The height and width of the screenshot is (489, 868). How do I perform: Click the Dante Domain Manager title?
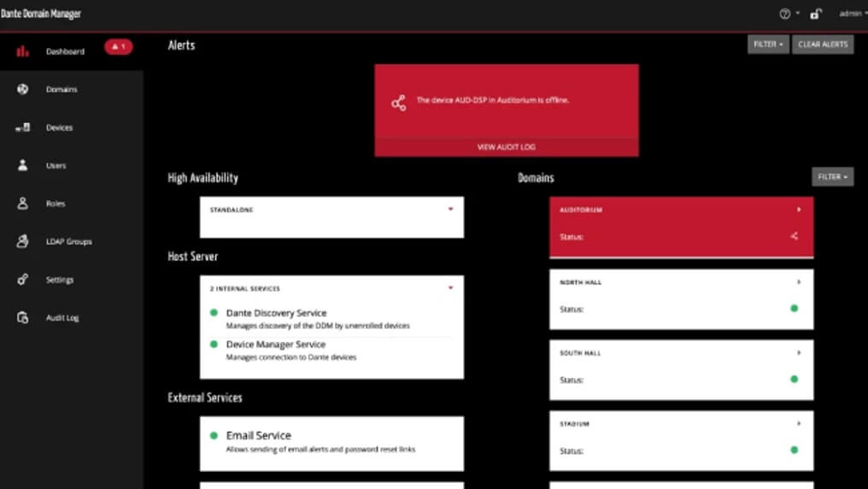tap(41, 14)
